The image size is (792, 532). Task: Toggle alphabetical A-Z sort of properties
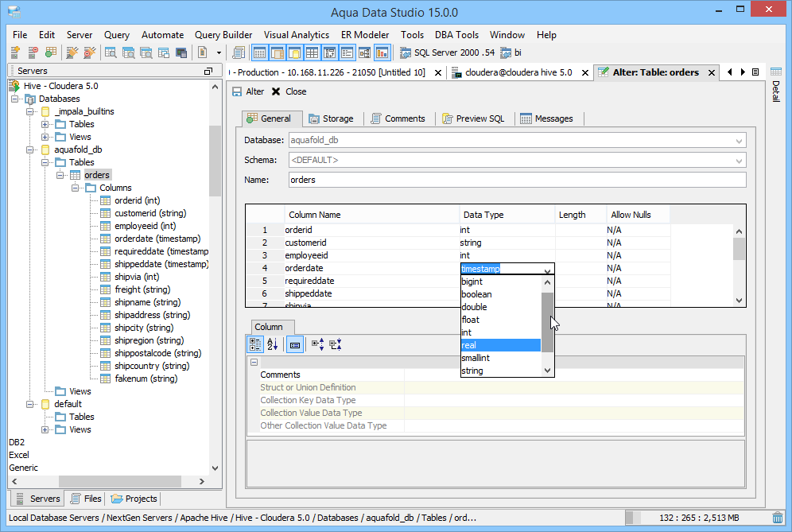click(272, 344)
